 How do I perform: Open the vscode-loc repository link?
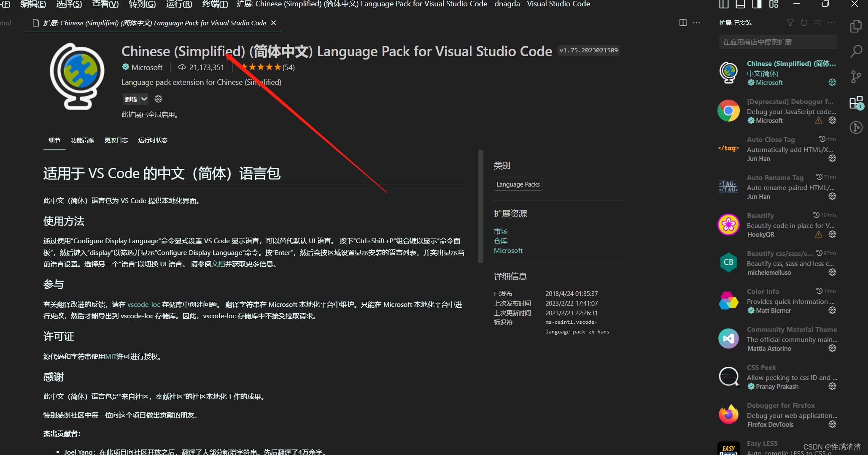(x=144, y=304)
